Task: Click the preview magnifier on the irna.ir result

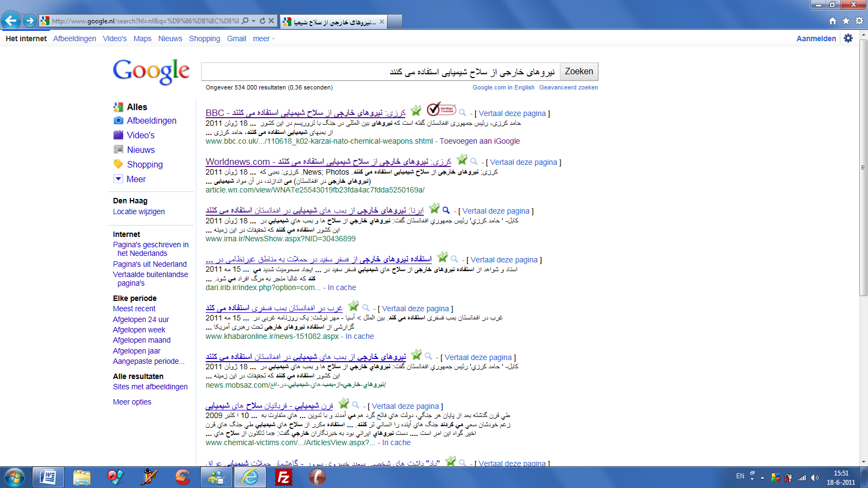Action: [446, 210]
